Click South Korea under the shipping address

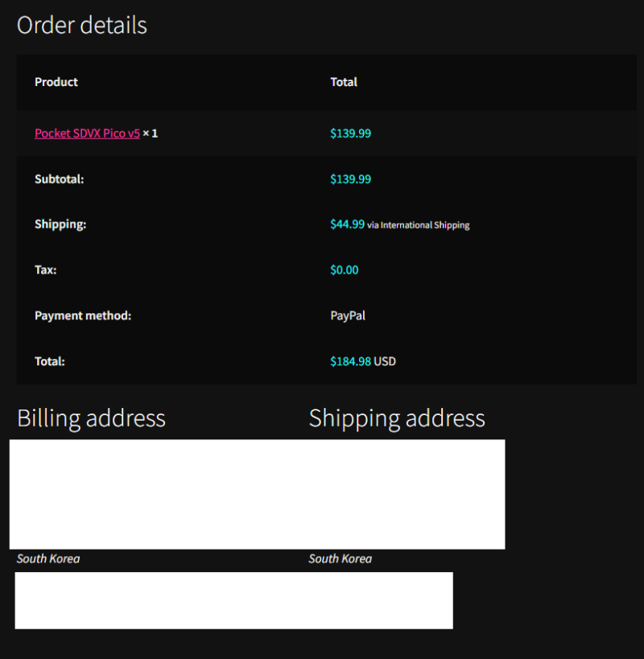click(x=341, y=558)
